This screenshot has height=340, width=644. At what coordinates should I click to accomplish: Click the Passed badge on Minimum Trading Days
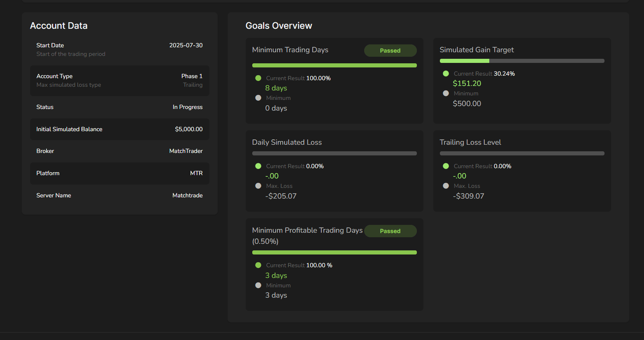pos(390,51)
